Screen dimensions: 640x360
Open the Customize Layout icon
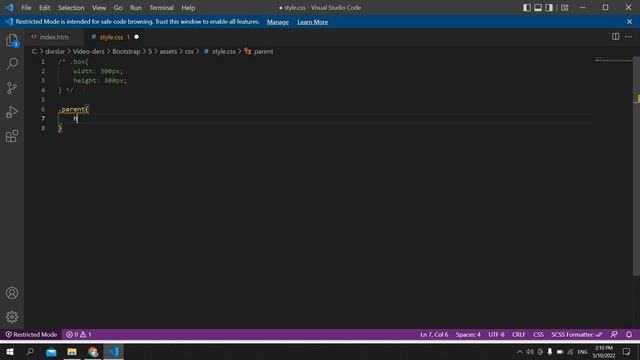(x=564, y=8)
